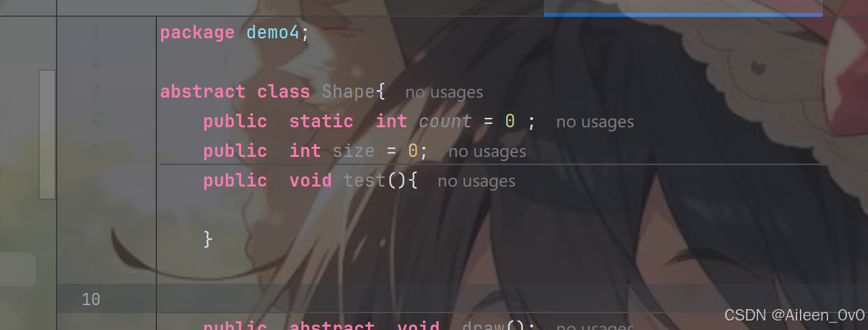Open the no usages hint beside Shape class
Viewport: 868px width, 330px height.
(444, 92)
